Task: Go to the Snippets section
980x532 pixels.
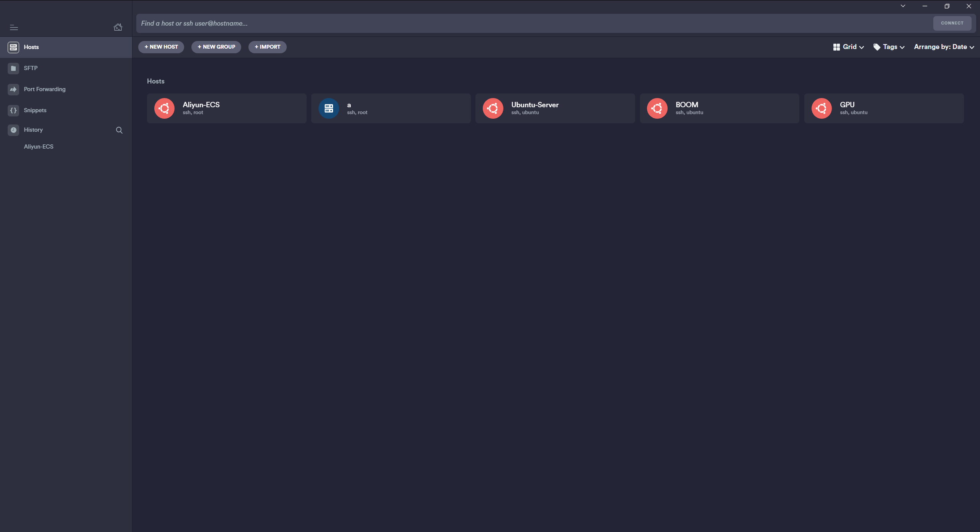Action: [x=35, y=110]
